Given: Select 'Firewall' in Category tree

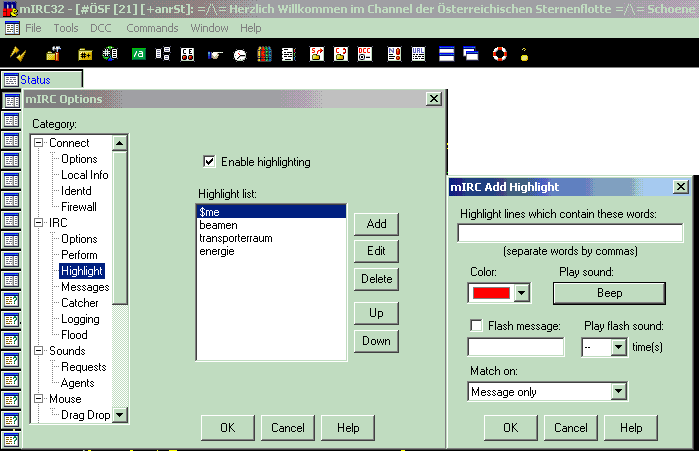Looking at the screenshot, I should coord(78,207).
